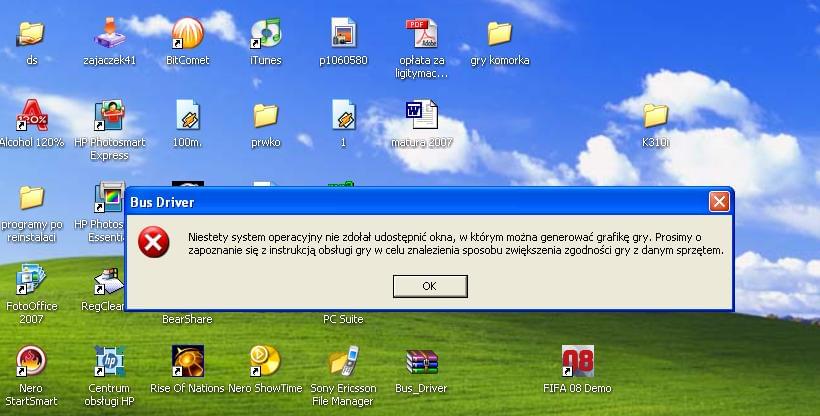Select the gry komorka folder
The image size is (820, 416).
(499, 34)
